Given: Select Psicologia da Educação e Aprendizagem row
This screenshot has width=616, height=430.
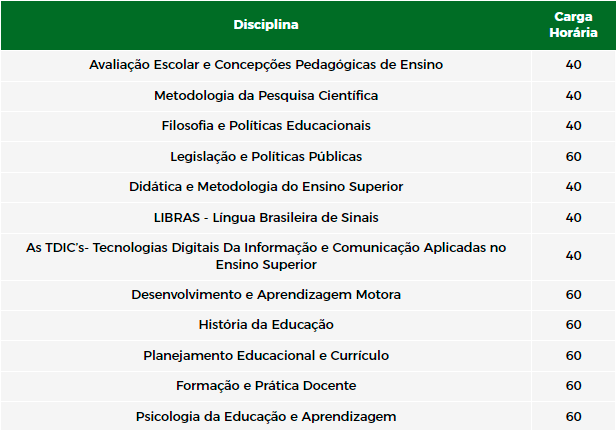Looking at the screenshot, I should (x=308, y=416).
